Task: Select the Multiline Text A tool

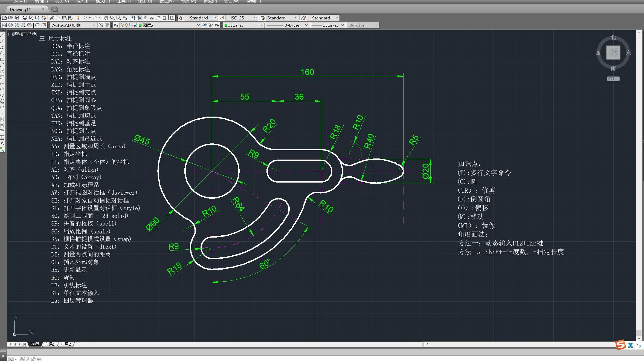Action: click(x=2, y=143)
